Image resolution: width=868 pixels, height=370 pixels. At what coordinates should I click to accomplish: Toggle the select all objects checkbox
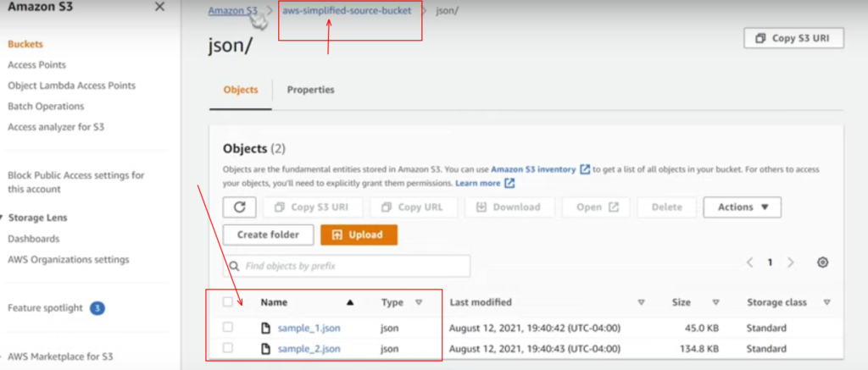227,302
